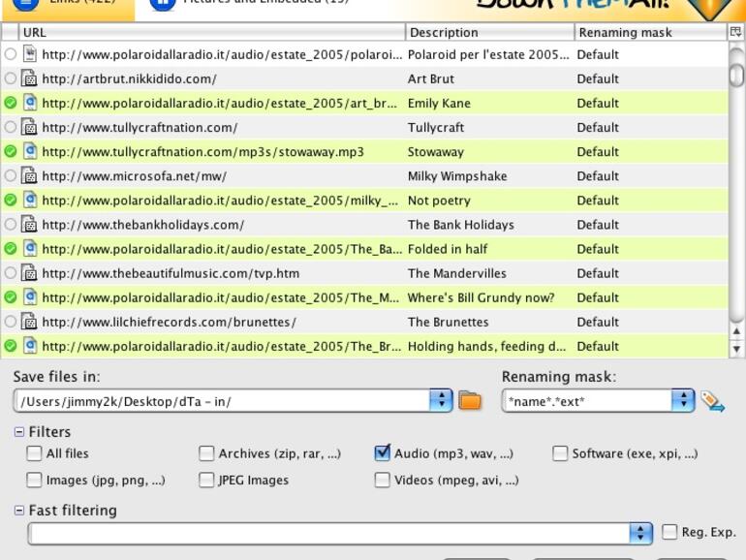Select the Tullycraft homepage link
746x560 pixels.
coord(11,127)
